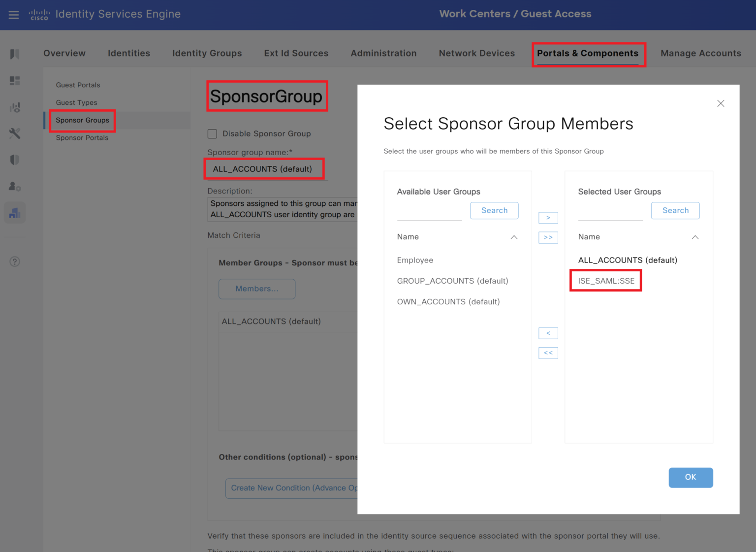756x552 pixels.
Task: Select the Work Centers sidebar icon
Action: (x=15, y=212)
